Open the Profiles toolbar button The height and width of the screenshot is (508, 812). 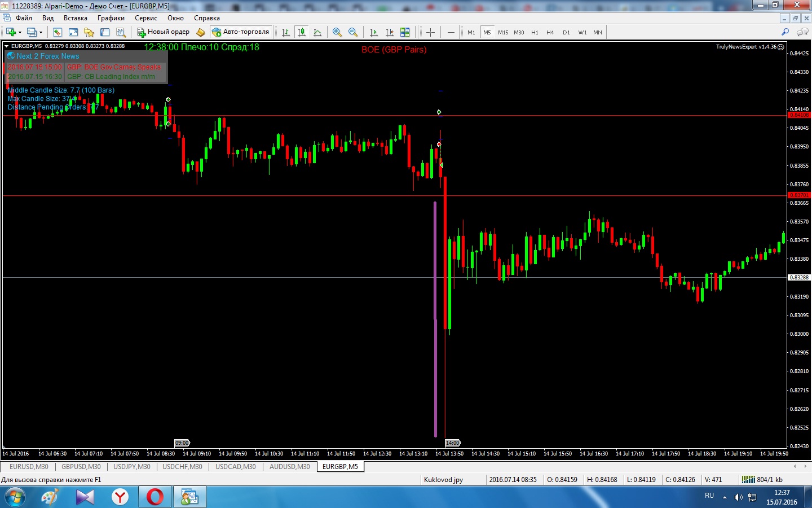pos(32,32)
